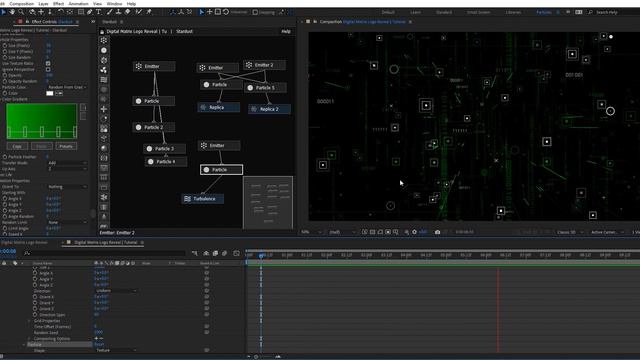Image resolution: width=640 pixels, height=360 pixels.
Task: Toggle stopwatch for Opacity Random
Action: [x=5, y=81]
